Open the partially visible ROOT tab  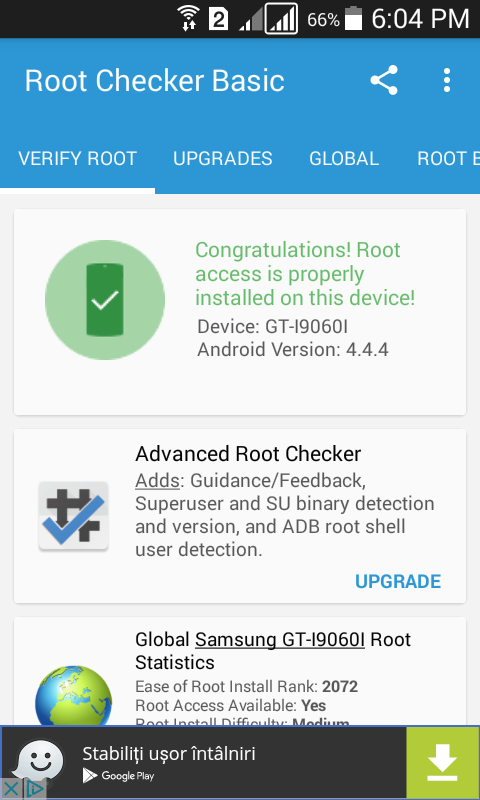[448, 159]
